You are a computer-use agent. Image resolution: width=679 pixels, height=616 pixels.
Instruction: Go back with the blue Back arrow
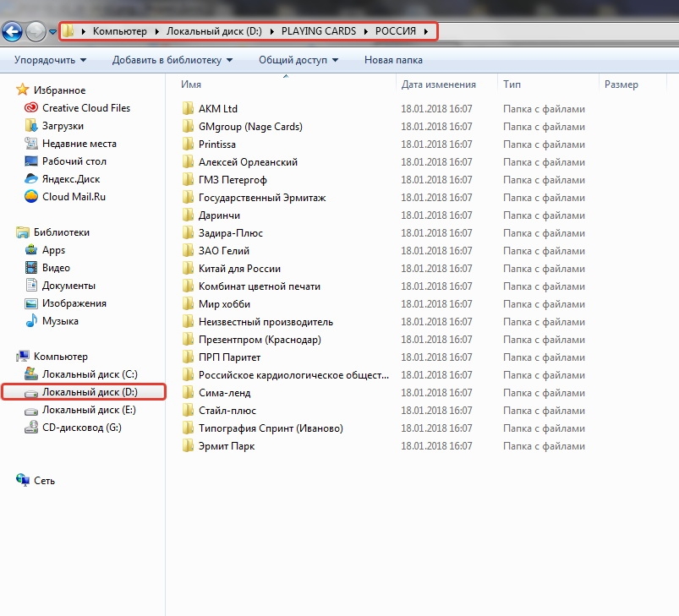point(12,31)
